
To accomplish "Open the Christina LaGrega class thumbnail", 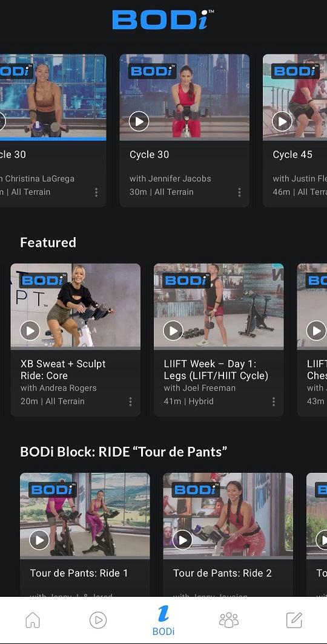I will coord(53,96).
